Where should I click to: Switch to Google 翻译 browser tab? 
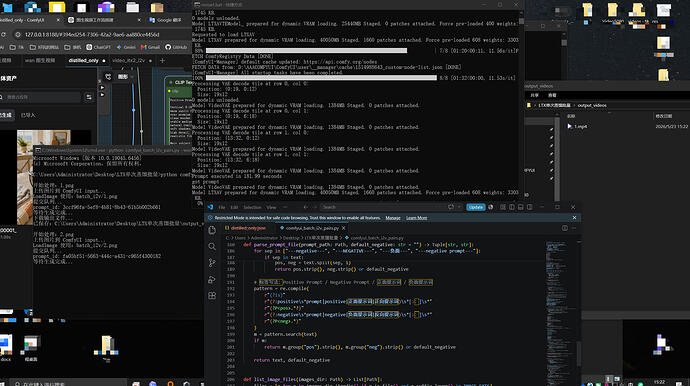click(x=165, y=20)
